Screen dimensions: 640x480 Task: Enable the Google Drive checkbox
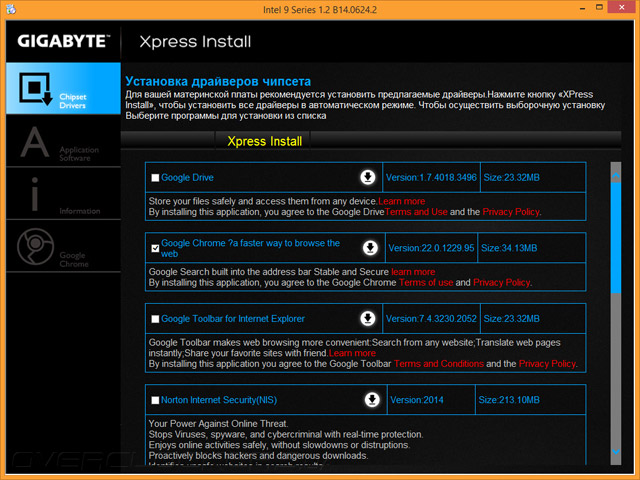tap(155, 178)
